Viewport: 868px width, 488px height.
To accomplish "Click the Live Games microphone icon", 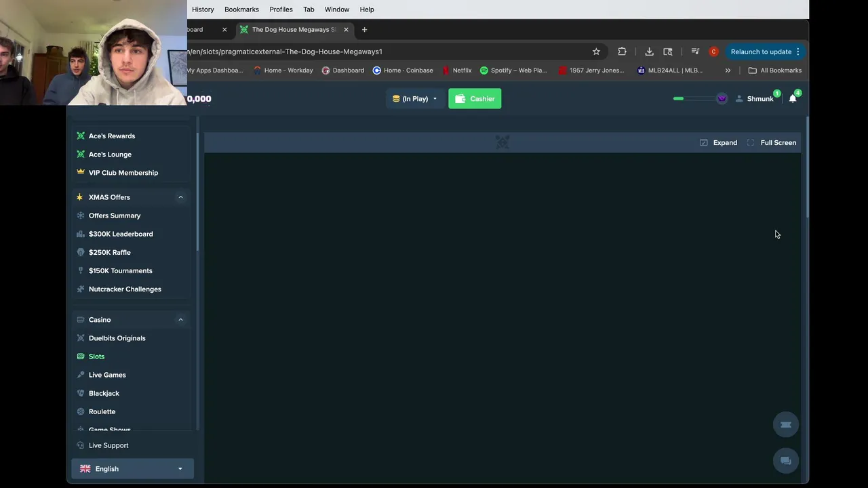I will coord(81,375).
